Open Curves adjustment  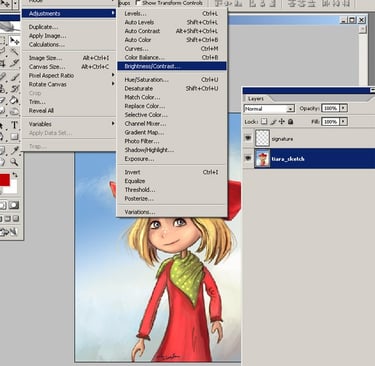(x=172, y=49)
